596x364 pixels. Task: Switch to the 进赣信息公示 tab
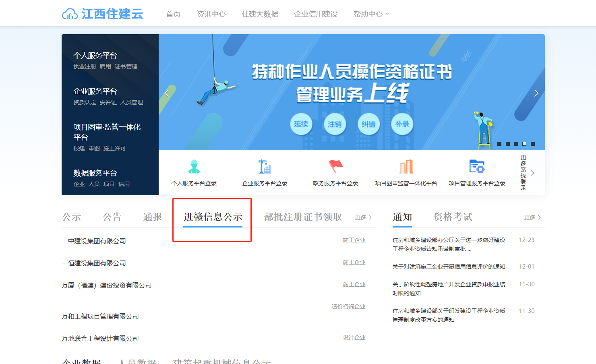pos(213,217)
